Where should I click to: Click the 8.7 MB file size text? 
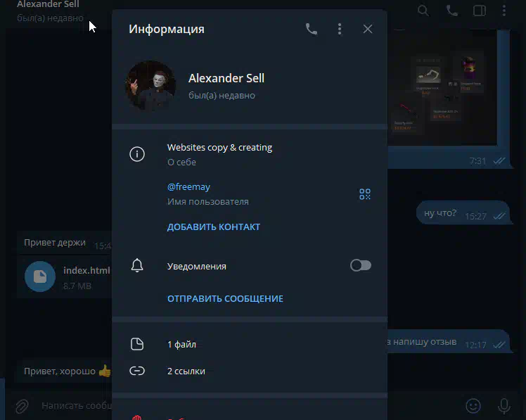click(x=77, y=286)
